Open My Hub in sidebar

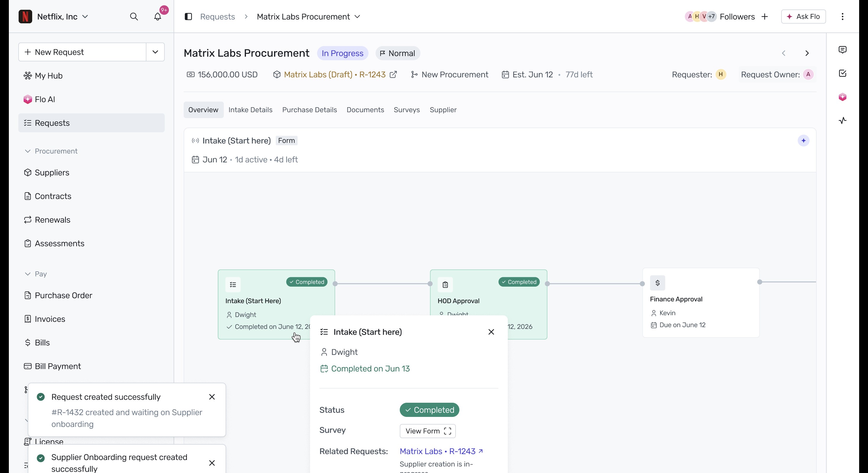click(x=91, y=76)
